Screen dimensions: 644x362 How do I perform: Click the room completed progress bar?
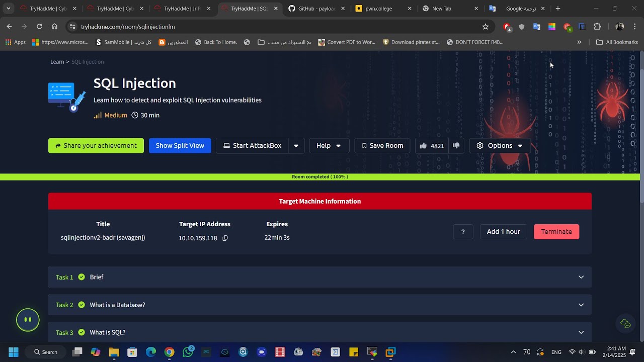[x=320, y=177]
